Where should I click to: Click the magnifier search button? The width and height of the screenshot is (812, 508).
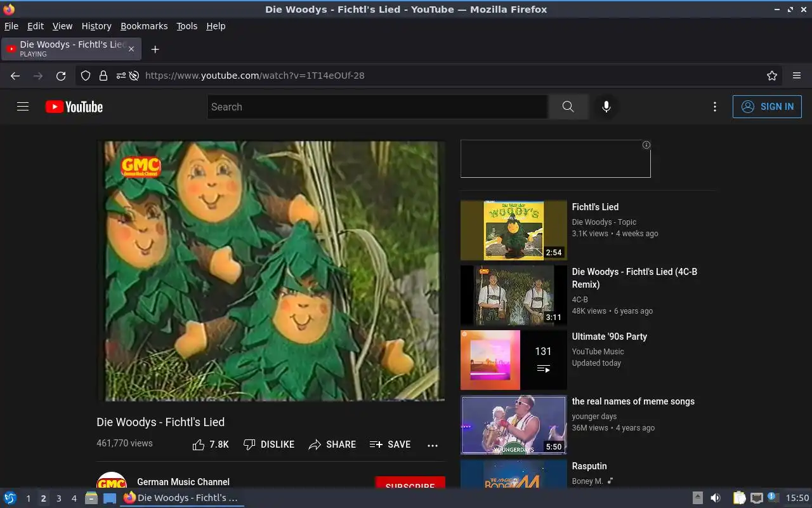tap(568, 107)
